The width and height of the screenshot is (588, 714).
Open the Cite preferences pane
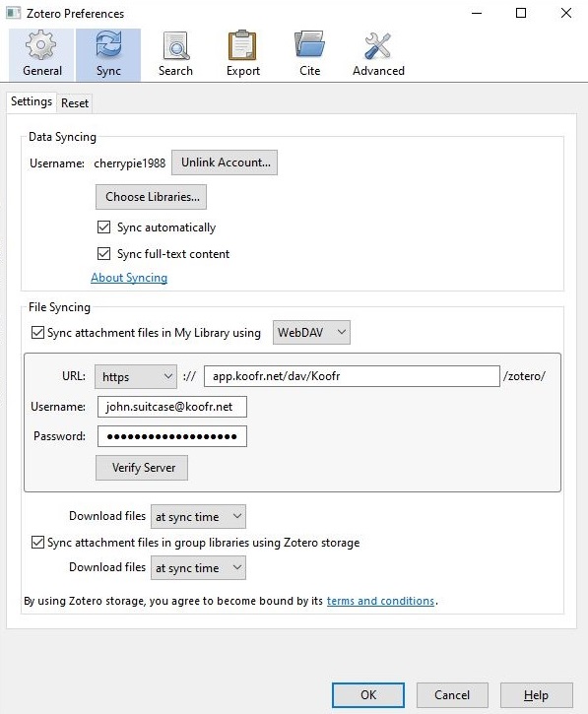309,55
